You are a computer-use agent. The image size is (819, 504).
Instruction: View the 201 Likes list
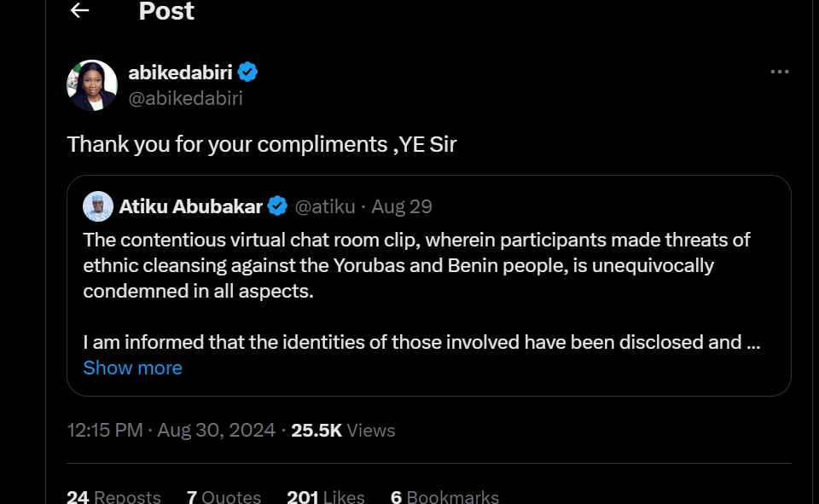tap(326, 496)
